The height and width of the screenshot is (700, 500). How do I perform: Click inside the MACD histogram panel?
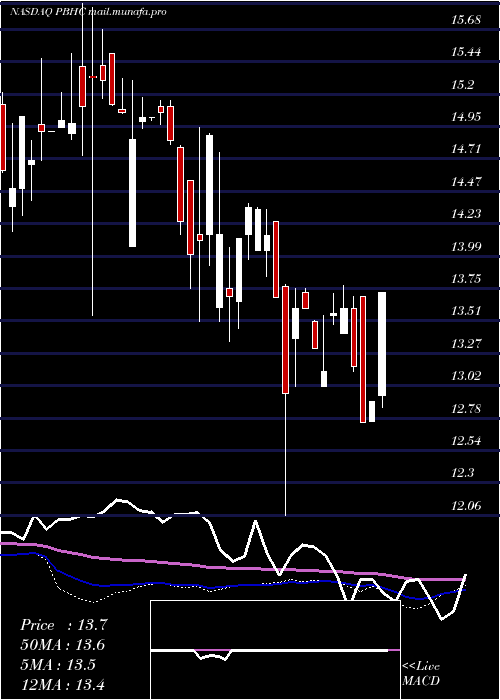(x=275, y=650)
